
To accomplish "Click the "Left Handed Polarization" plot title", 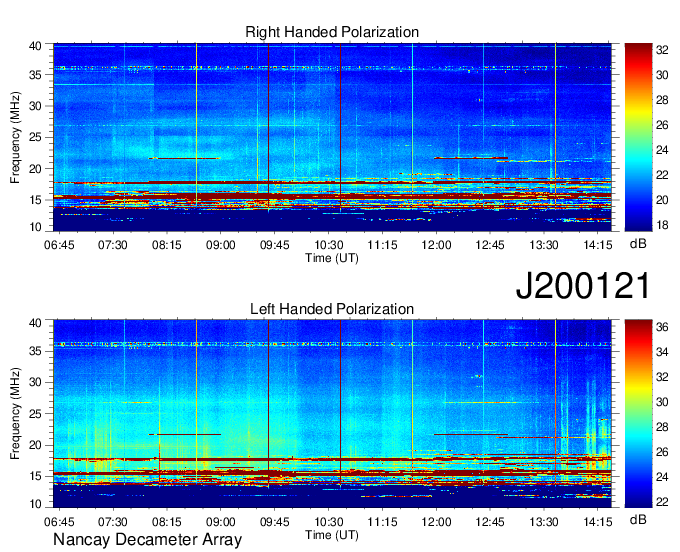I will pyautogui.click(x=332, y=309).
